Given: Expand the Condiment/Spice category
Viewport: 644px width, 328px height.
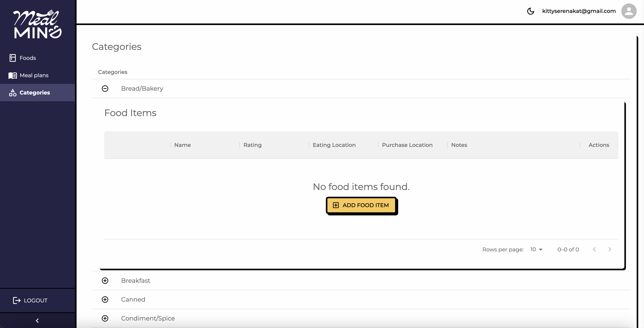Looking at the screenshot, I should click(x=105, y=318).
